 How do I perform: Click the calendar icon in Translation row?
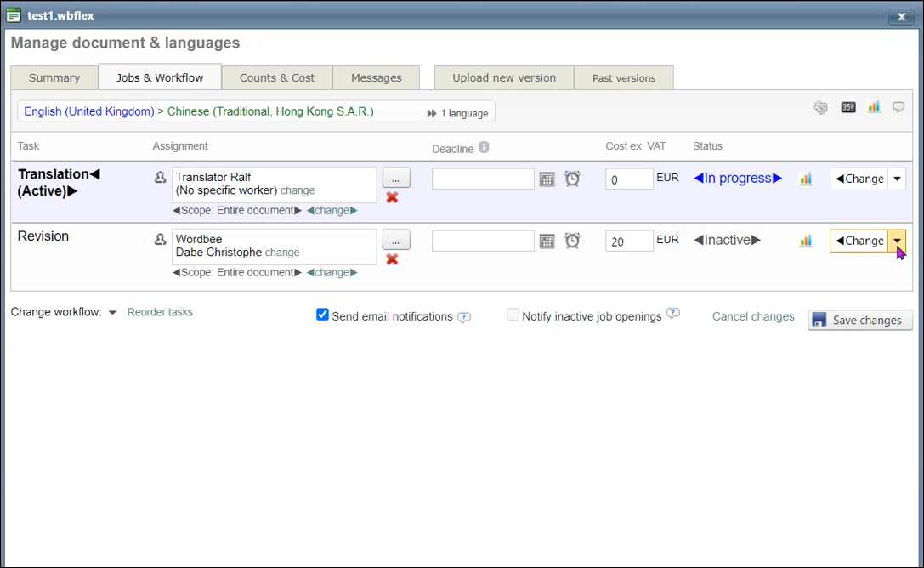point(547,179)
